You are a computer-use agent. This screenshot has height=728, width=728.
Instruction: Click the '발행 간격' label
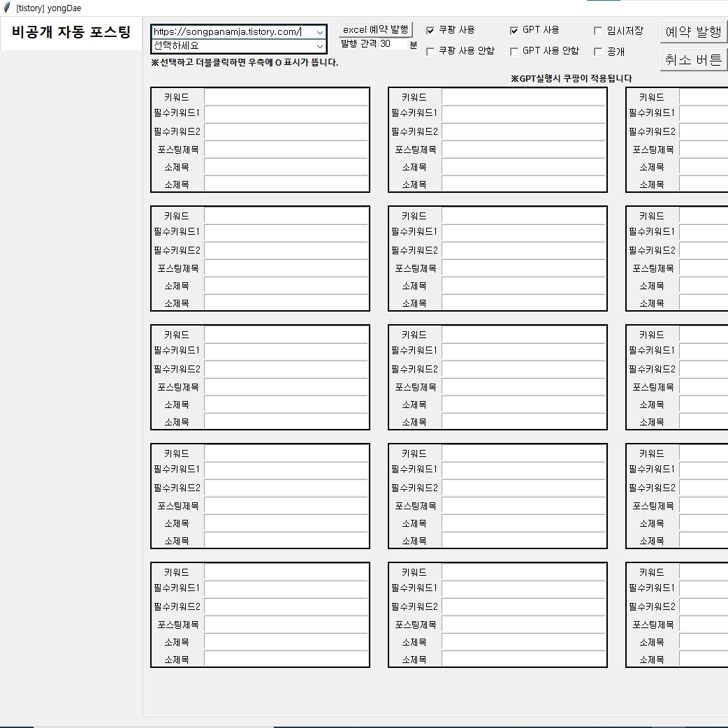pyautogui.click(x=359, y=44)
